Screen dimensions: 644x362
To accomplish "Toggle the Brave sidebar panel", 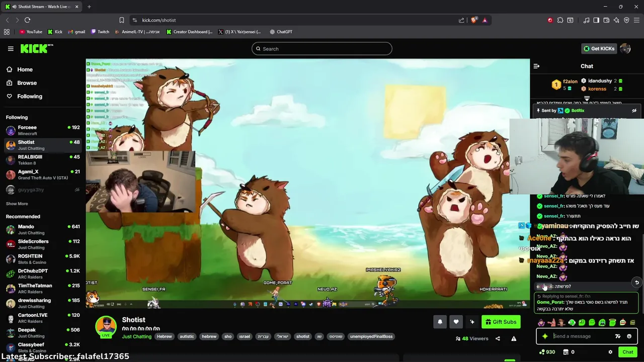I will click(596, 20).
